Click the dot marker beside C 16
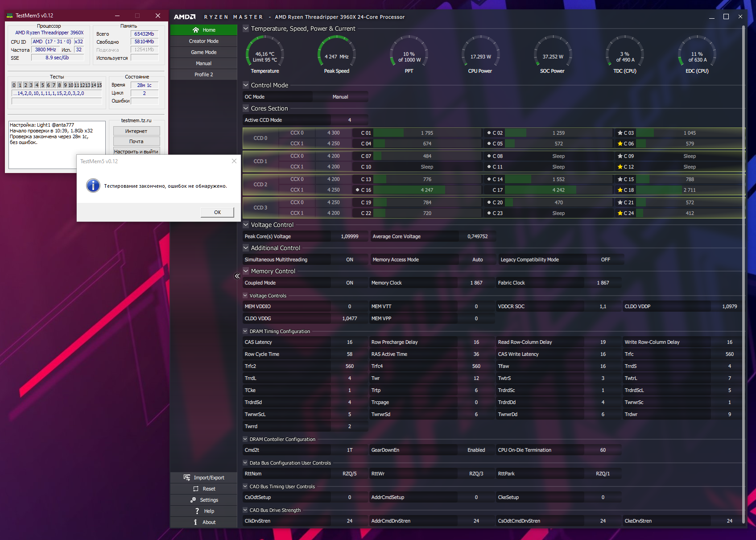This screenshot has height=540, width=756. click(x=358, y=190)
